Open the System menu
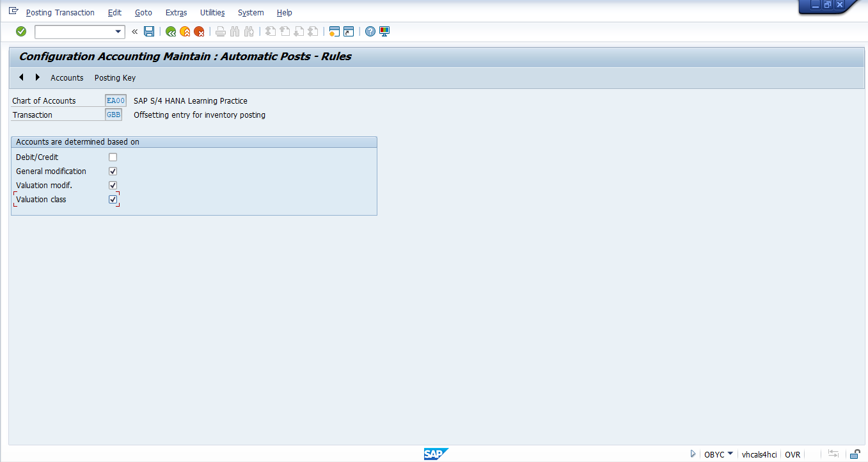This screenshot has height=462, width=868. tap(251, 13)
